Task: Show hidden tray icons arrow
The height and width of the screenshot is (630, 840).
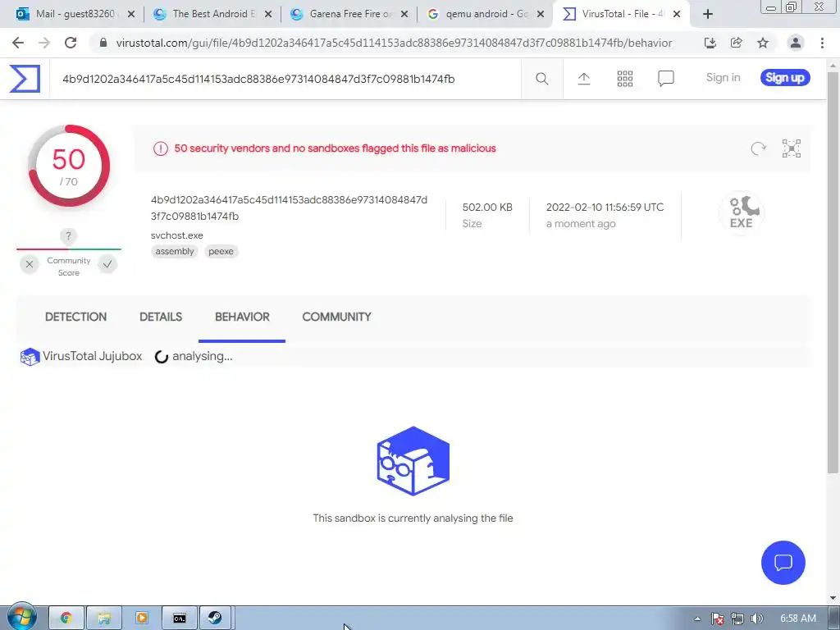Action: pyautogui.click(x=697, y=619)
